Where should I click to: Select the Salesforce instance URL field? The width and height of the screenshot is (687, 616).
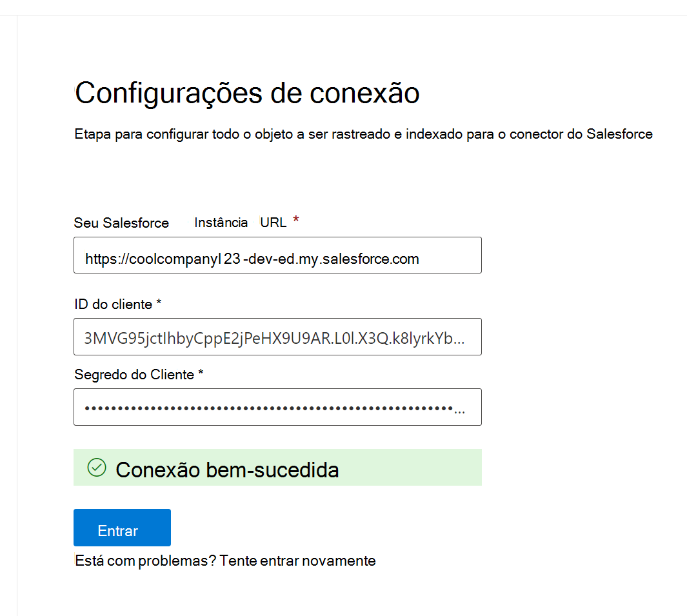277,255
